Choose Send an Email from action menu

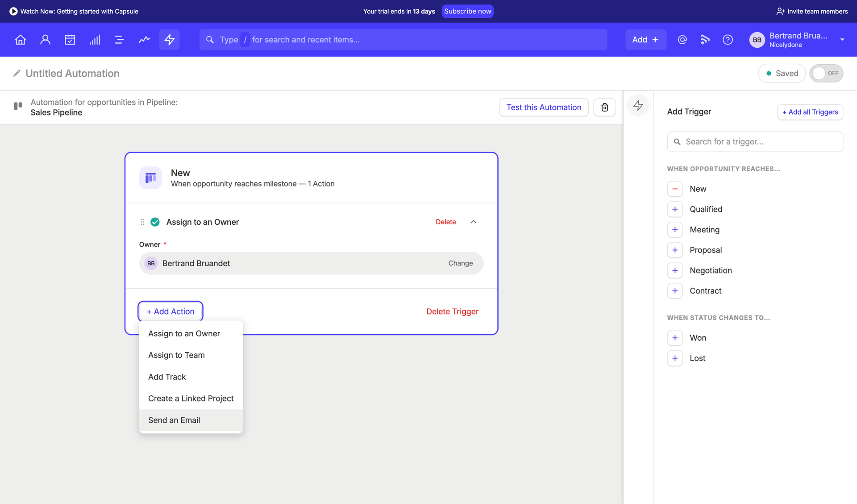point(174,420)
